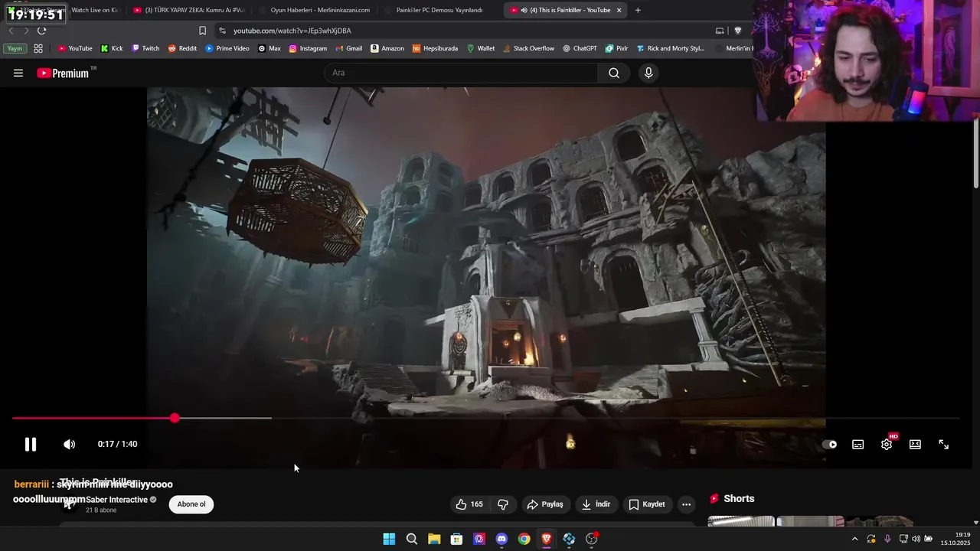Open the Windows Start menu
Image resolution: width=980 pixels, height=551 pixels.
pos(389,539)
